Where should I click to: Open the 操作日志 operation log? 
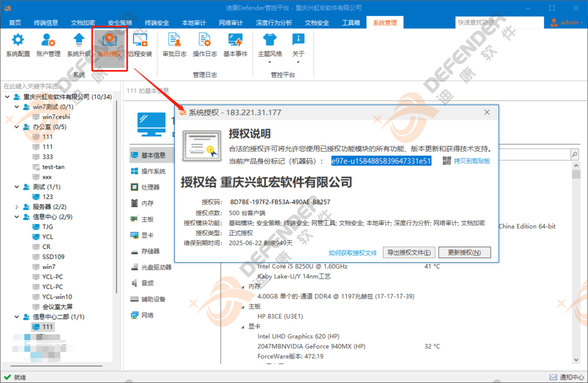(205, 45)
